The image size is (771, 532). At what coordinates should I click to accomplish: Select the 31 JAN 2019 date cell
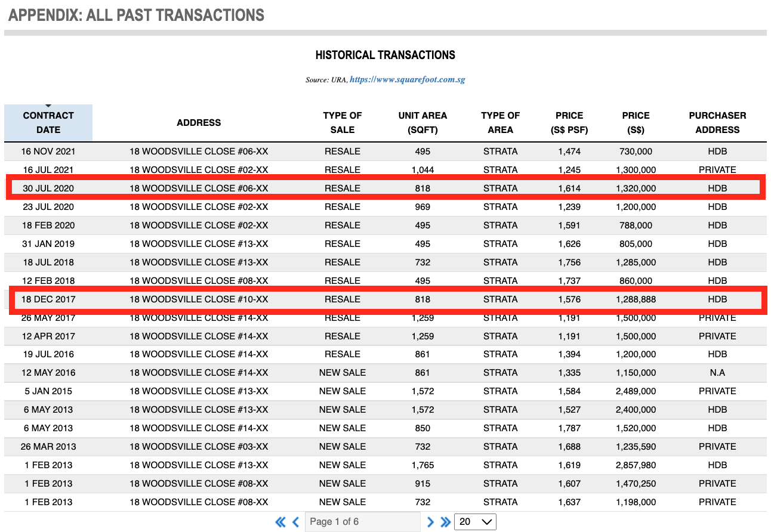(x=48, y=244)
